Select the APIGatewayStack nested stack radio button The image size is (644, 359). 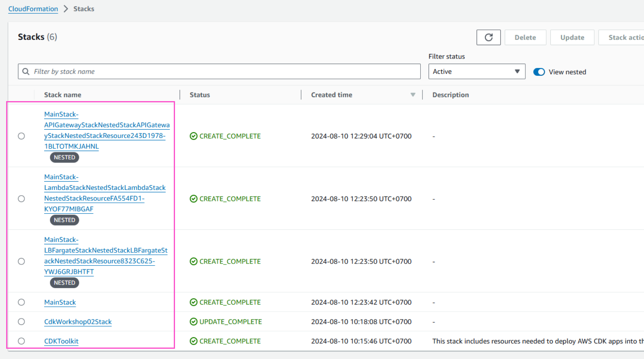[21, 136]
